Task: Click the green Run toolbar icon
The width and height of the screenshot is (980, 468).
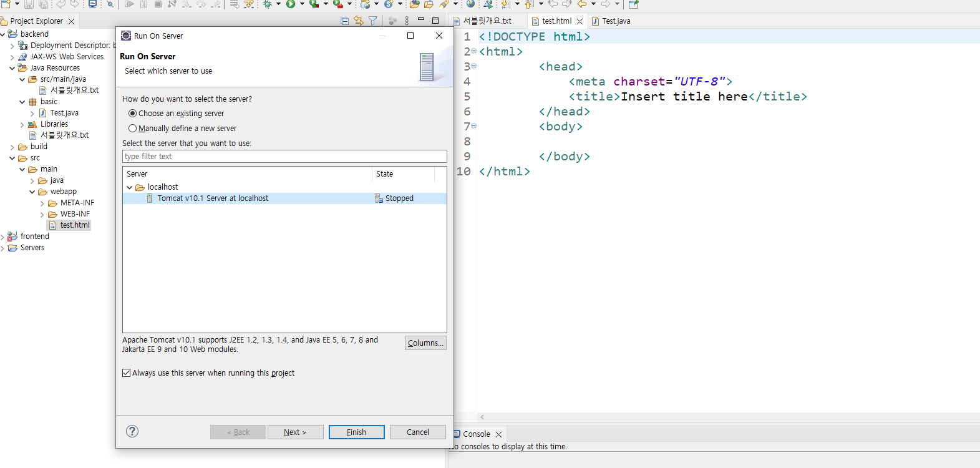Action: [291, 4]
